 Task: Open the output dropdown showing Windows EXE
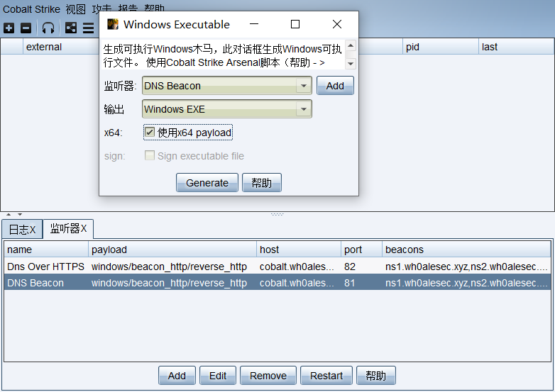[227, 109]
